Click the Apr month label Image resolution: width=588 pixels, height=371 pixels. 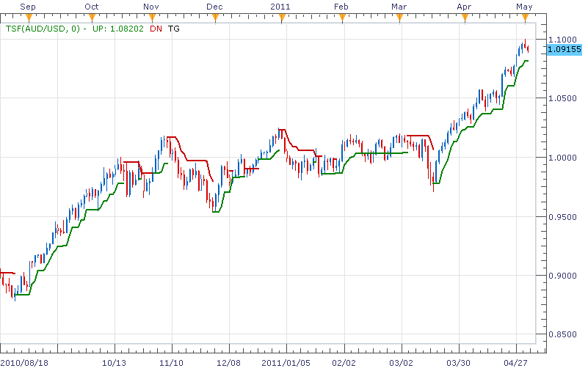(464, 7)
